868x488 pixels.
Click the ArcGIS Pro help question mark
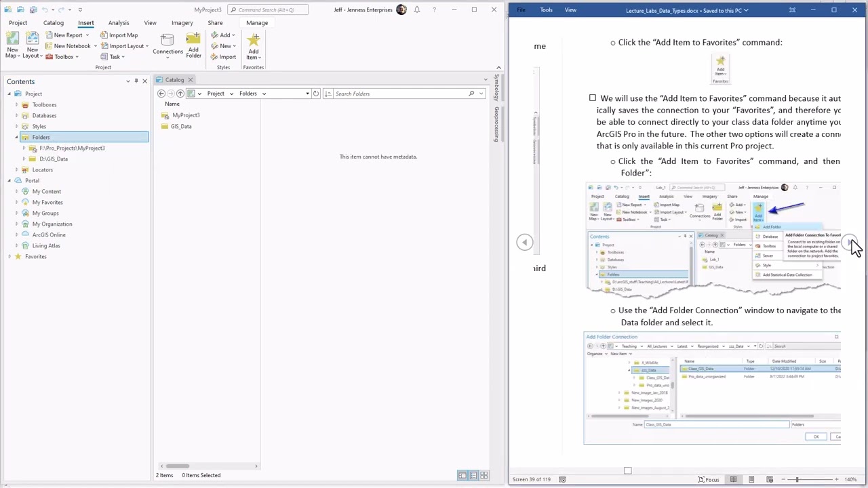(x=434, y=9)
